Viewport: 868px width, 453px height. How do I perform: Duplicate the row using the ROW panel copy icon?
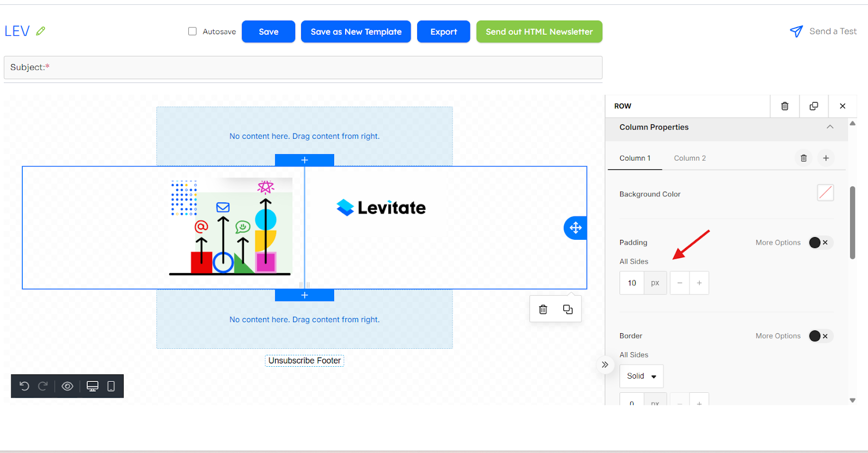pos(814,106)
